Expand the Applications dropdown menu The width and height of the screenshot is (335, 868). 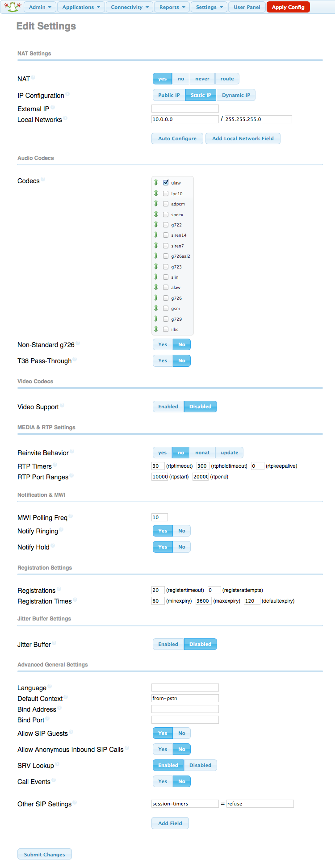(x=81, y=7)
